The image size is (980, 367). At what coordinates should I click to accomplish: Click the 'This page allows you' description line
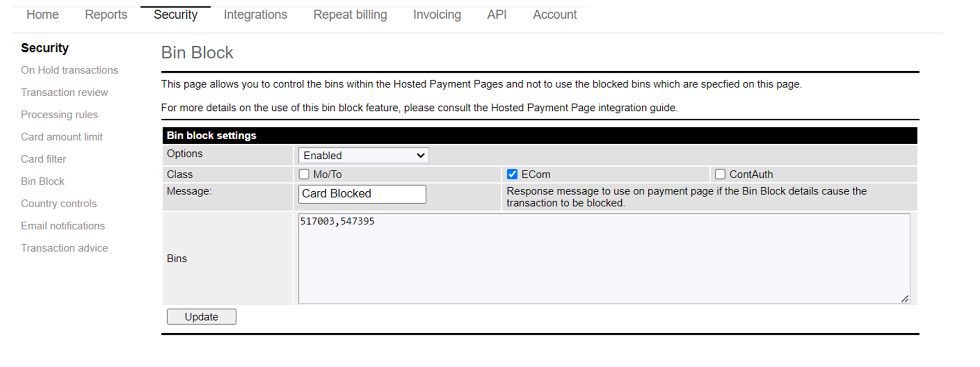(x=482, y=84)
